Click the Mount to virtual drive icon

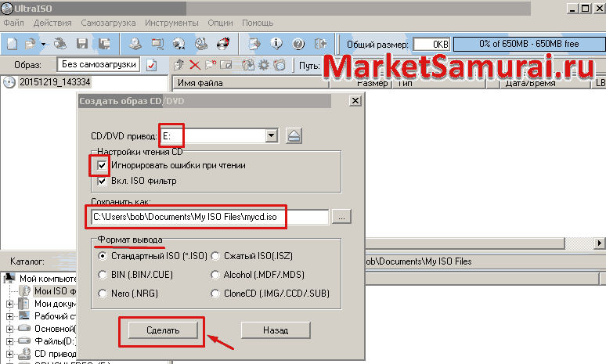[x=201, y=44]
